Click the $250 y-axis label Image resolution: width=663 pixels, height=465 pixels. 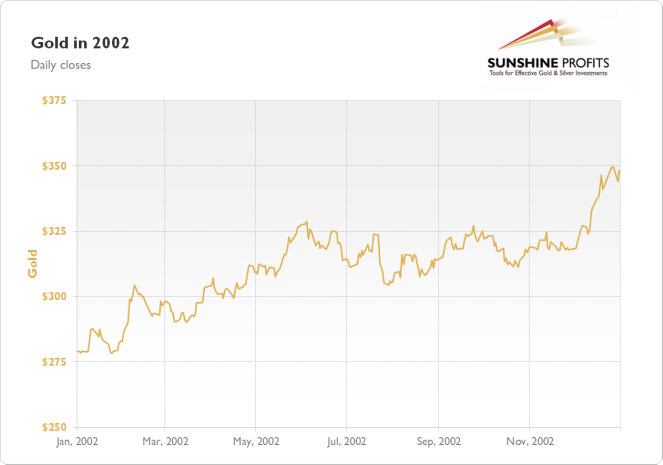54,427
